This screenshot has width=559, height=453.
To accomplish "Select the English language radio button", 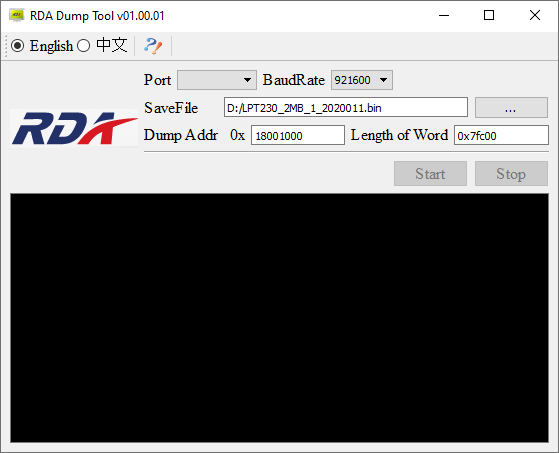I will 17,46.
